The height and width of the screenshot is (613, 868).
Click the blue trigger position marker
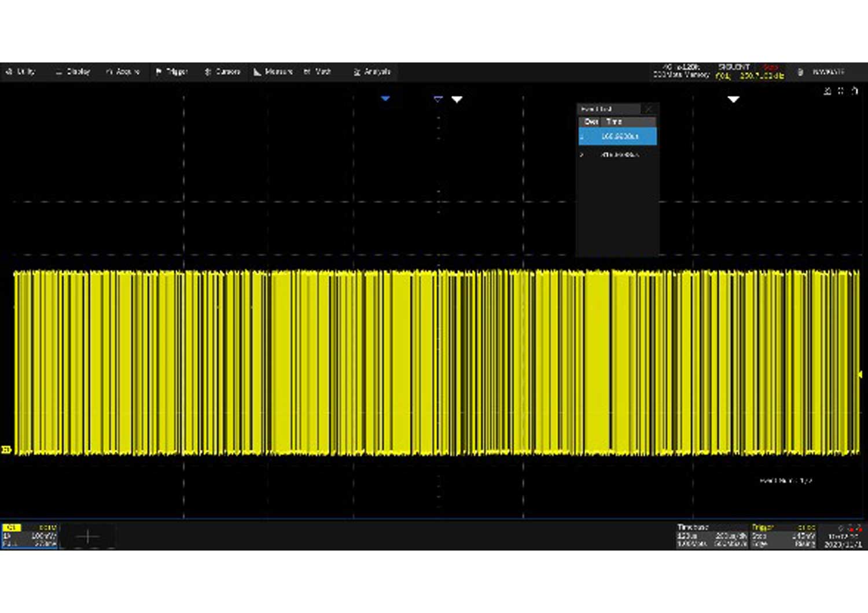tap(385, 99)
